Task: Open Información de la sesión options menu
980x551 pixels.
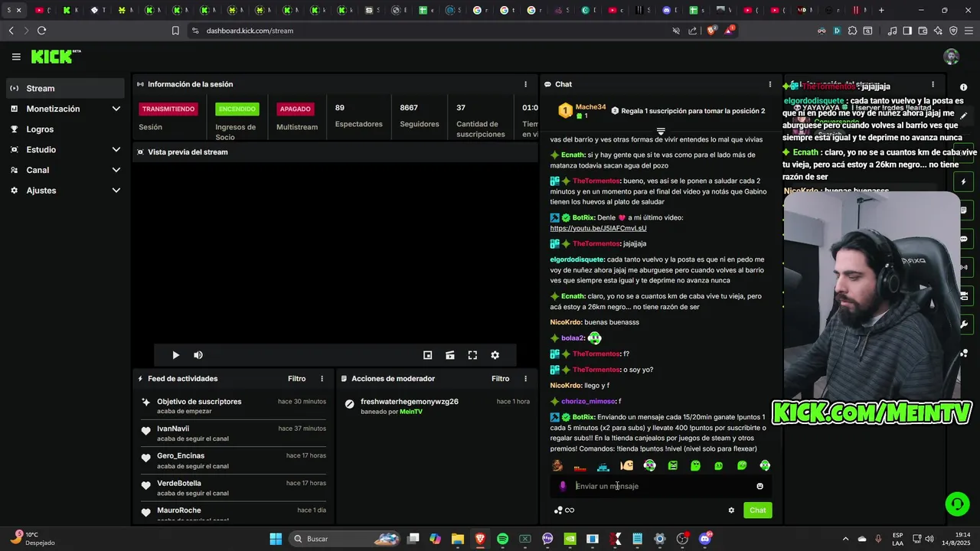Action: click(525, 84)
